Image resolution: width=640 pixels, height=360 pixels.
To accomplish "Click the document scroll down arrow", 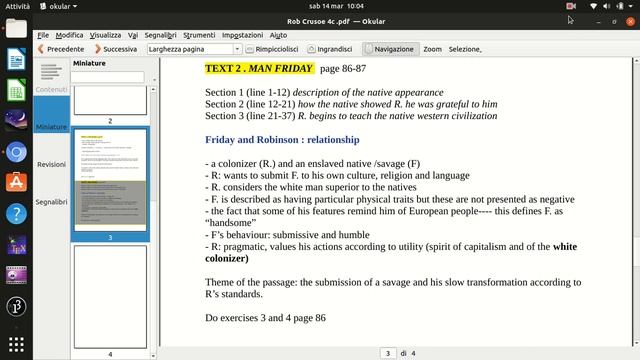I will point(636,343).
